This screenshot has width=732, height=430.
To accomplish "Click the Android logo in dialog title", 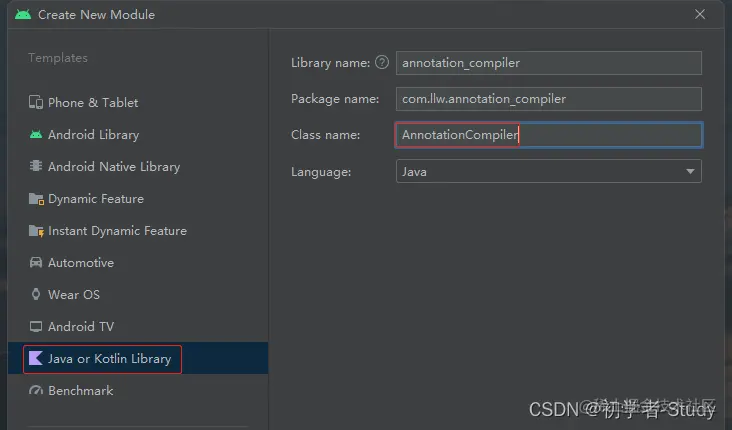I will (x=23, y=14).
